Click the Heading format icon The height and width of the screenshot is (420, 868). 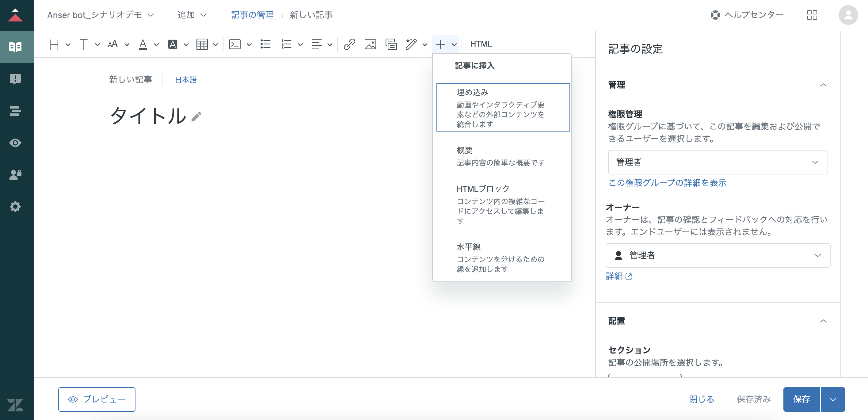click(54, 44)
